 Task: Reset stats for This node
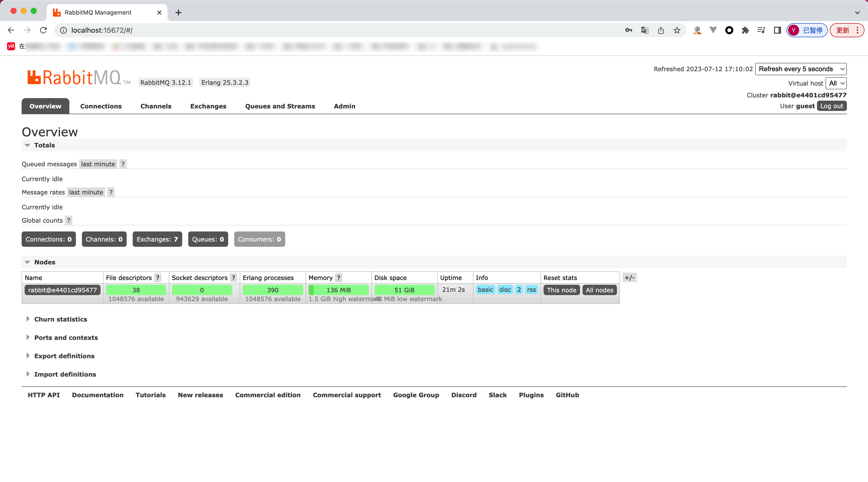tap(561, 290)
